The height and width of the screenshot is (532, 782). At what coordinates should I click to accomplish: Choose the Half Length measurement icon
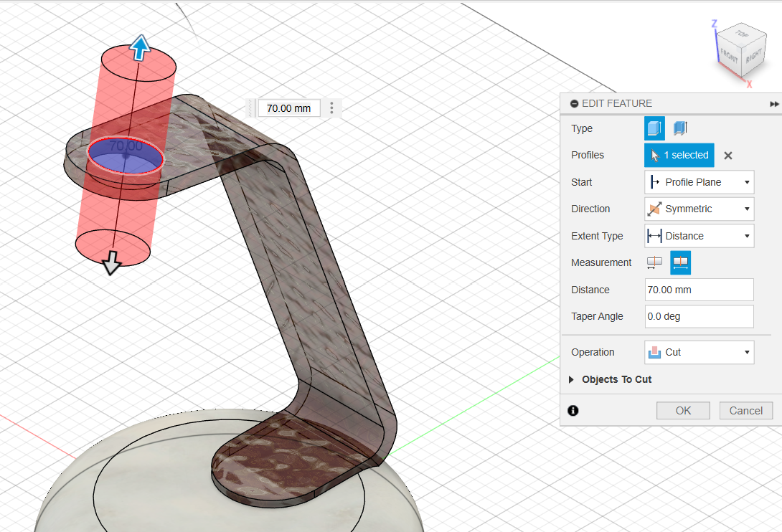pos(654,262)
